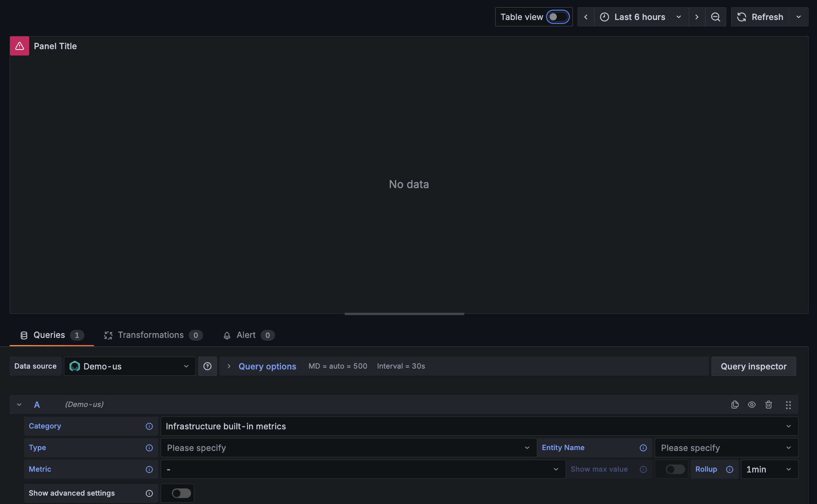
Task: Open Demo-us data source dropdown
Action: 130,366
